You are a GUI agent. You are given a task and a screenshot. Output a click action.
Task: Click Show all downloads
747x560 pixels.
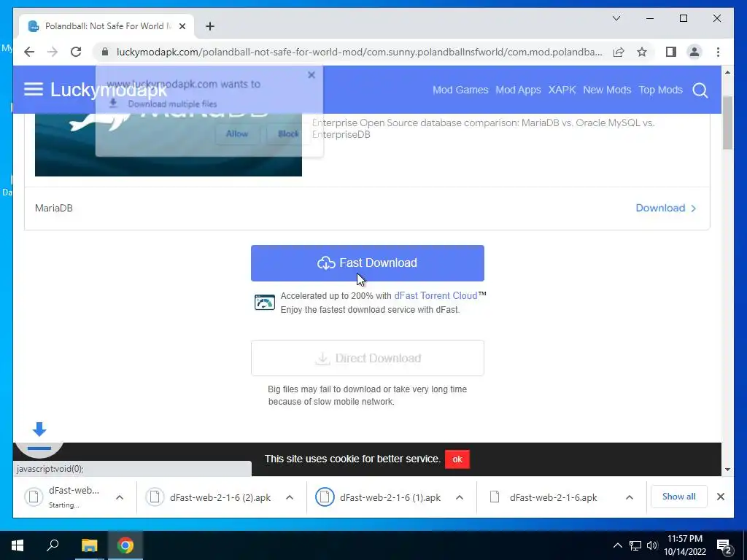[678, 497]
